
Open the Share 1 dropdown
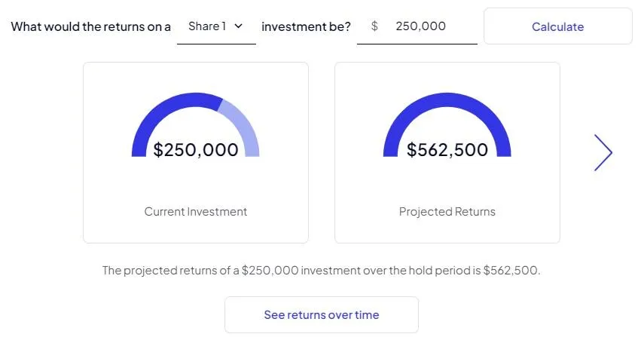215,26
